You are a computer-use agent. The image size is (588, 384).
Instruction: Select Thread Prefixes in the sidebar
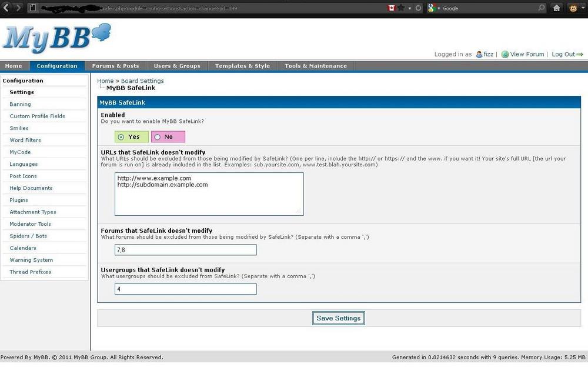(31, 272)
